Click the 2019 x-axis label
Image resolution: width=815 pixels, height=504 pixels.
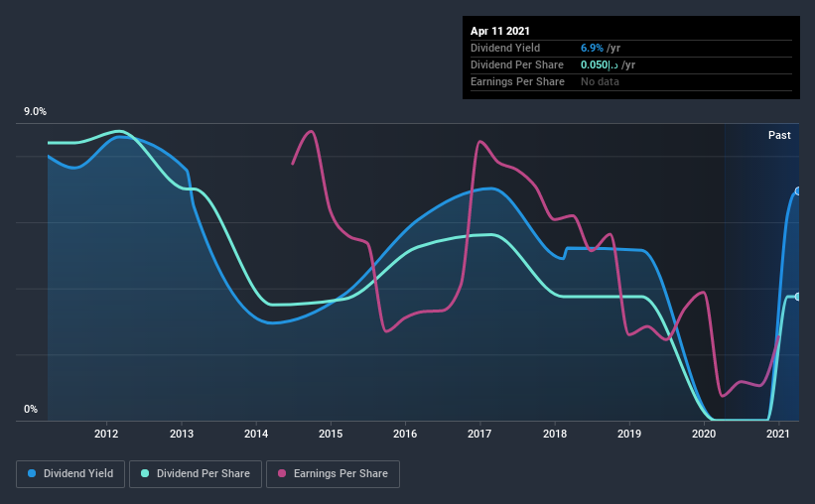point(629,434)
